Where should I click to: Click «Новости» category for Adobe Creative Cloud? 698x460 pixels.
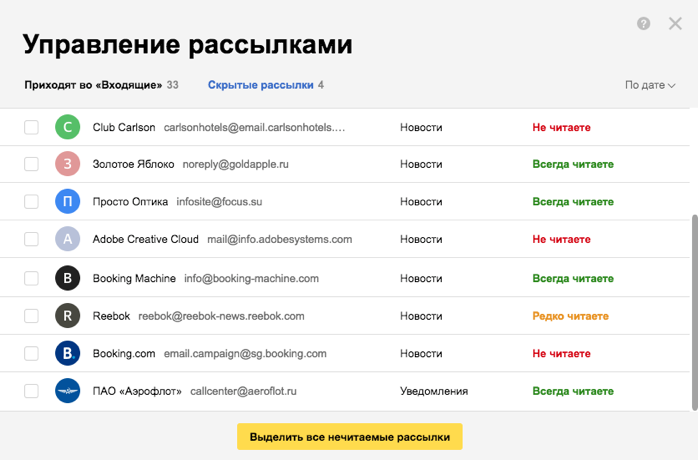tap(421, 239)
